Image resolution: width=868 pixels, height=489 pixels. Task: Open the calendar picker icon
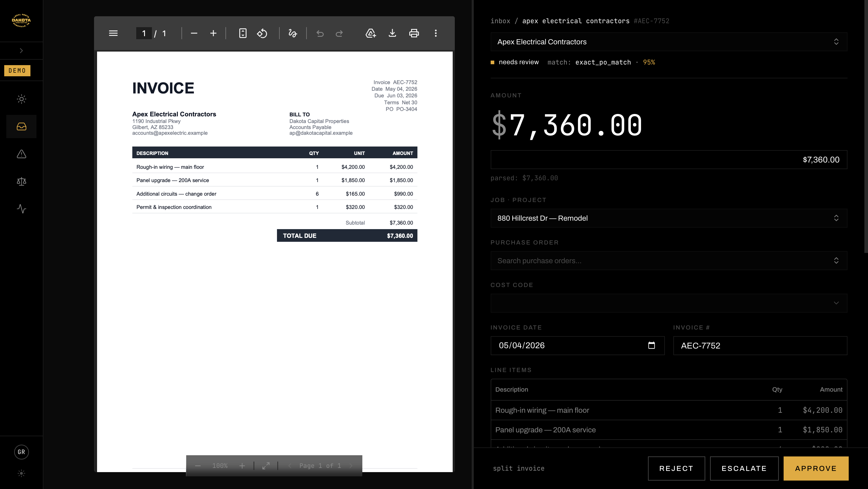[x=651, y=345]
